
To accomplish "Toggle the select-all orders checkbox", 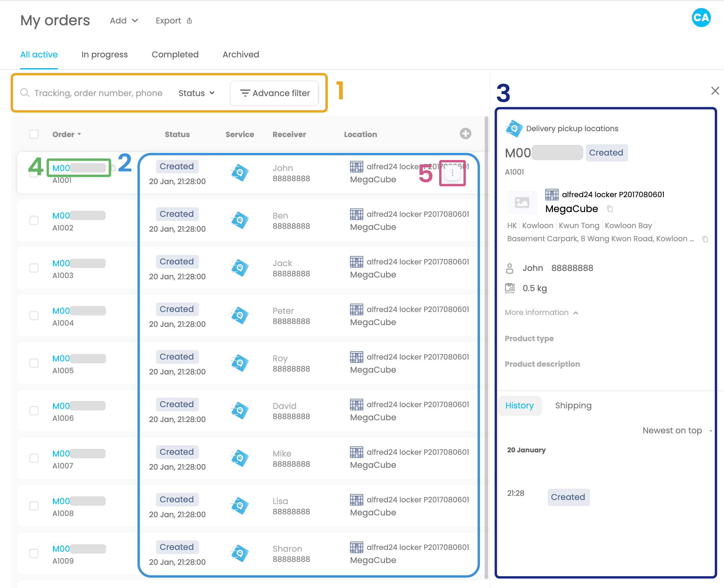I will 34,134.
